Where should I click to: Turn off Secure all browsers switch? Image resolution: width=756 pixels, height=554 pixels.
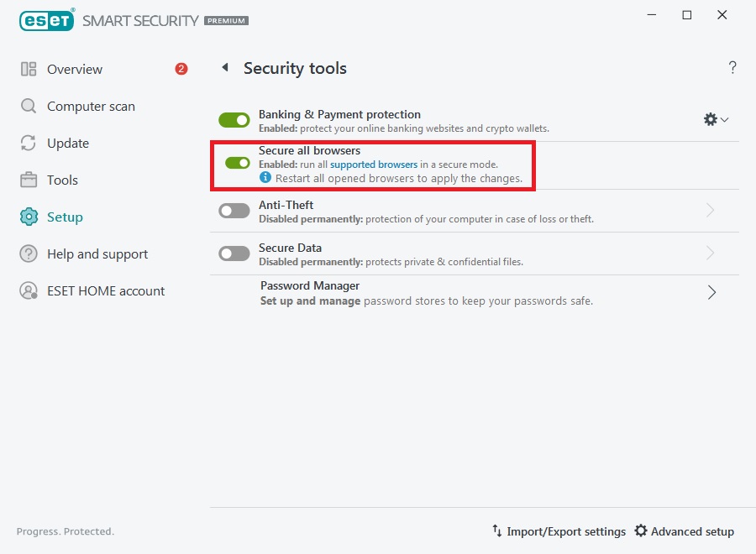point(238,163)
